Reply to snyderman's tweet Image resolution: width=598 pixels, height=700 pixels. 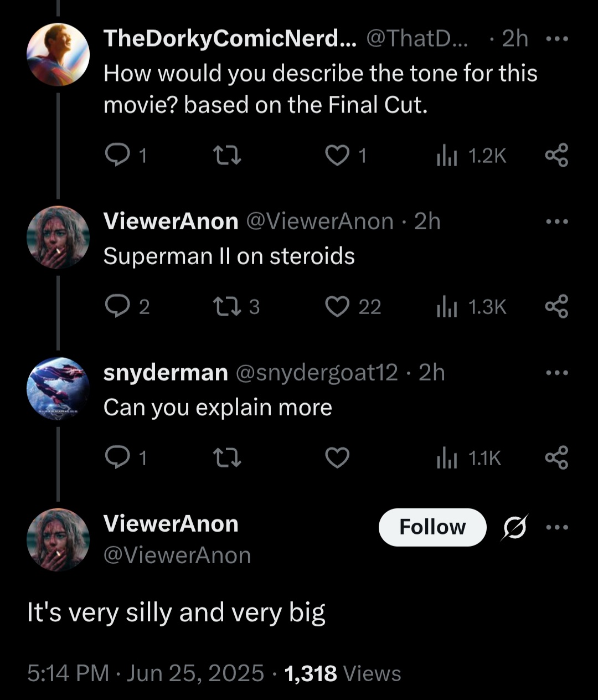pyautogui.click(x=117, y=458)
